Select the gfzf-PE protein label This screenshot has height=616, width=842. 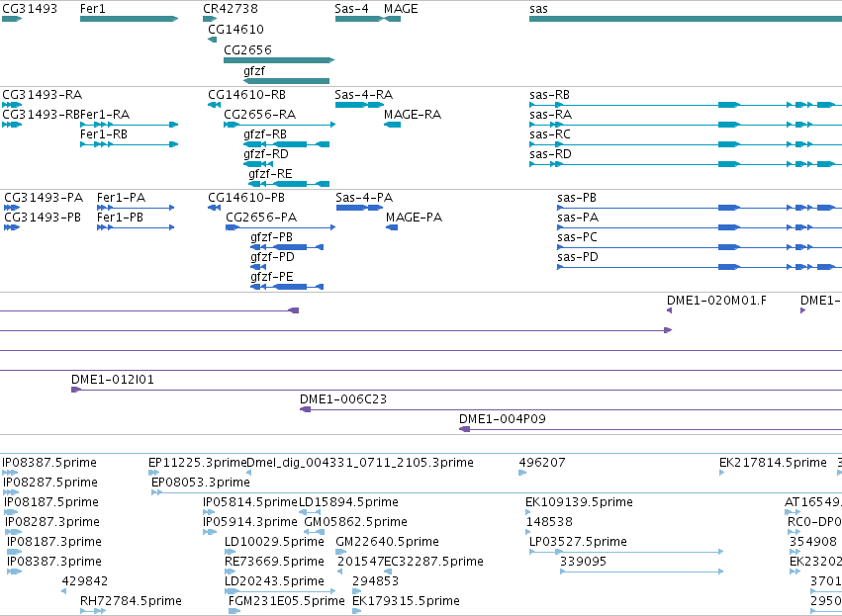[272, 277]
